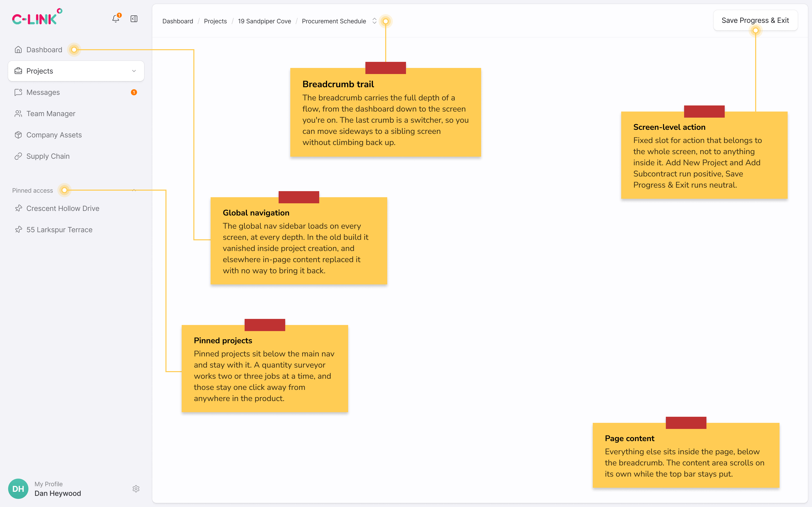Go to Dashboard in sidebar
This screenshot has height=507, width=812.
coord(38,50)
